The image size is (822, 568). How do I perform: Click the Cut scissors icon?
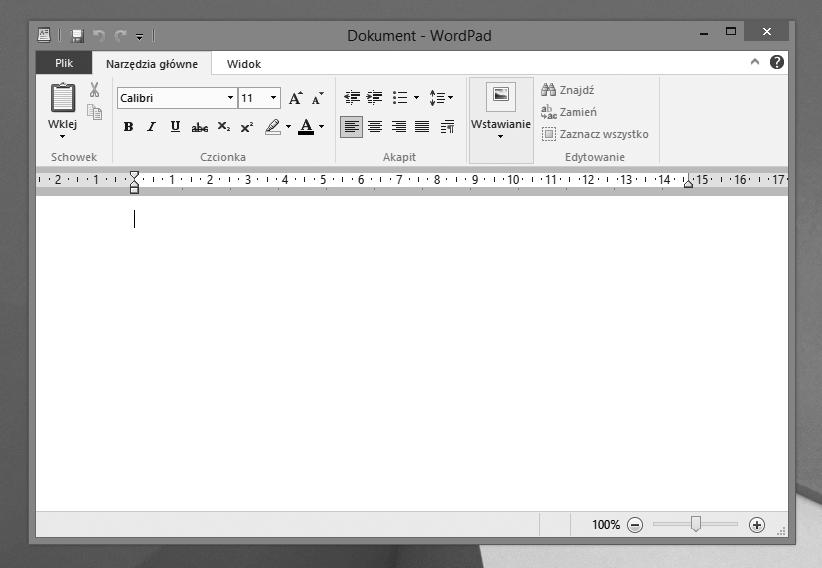pos(94,90)
